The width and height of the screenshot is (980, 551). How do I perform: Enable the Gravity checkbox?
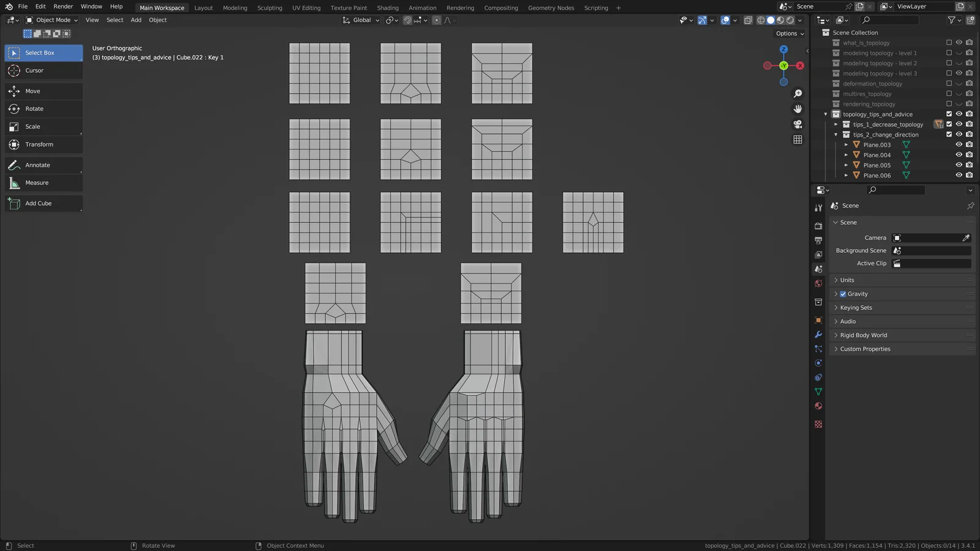(x=843, y=294)
